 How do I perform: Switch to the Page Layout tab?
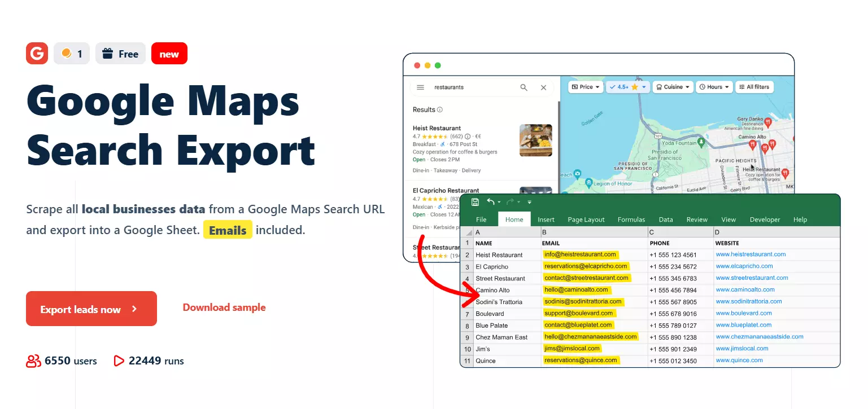coord(586,219)
